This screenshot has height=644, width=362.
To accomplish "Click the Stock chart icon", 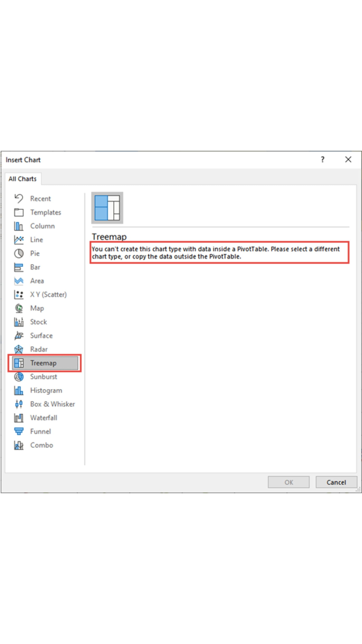I will click(x=19, y=322).
